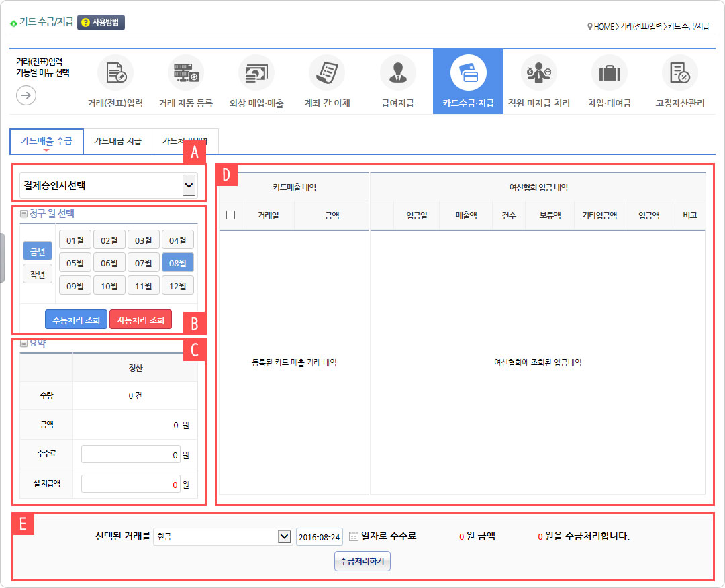Open 급여지급 person icon
The width and height of the screenshot is (725, 588).
pos(397,73)
